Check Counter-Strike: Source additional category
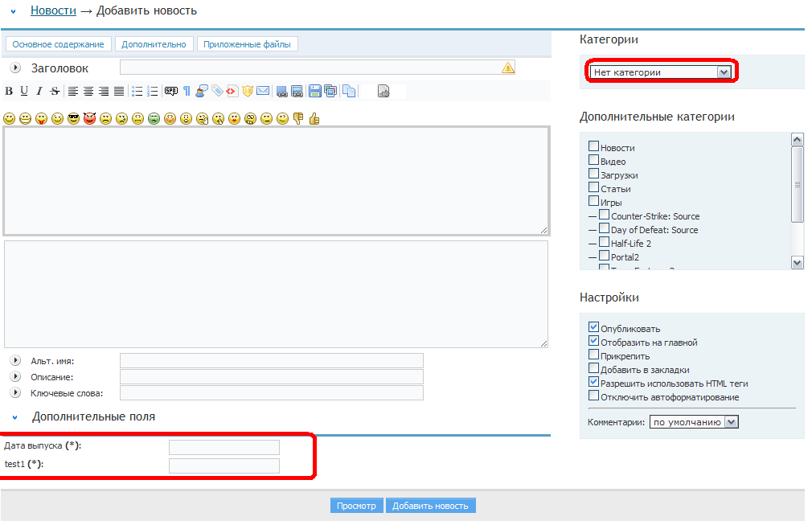 [x=604, y=215]
